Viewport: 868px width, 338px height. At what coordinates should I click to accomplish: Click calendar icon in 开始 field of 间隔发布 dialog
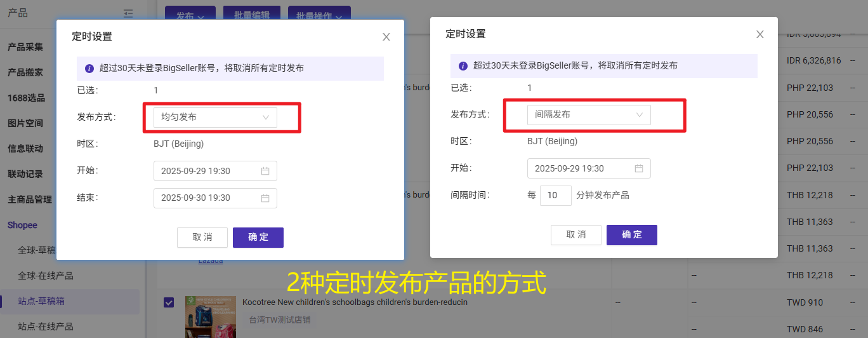click(x=639, y=168)
